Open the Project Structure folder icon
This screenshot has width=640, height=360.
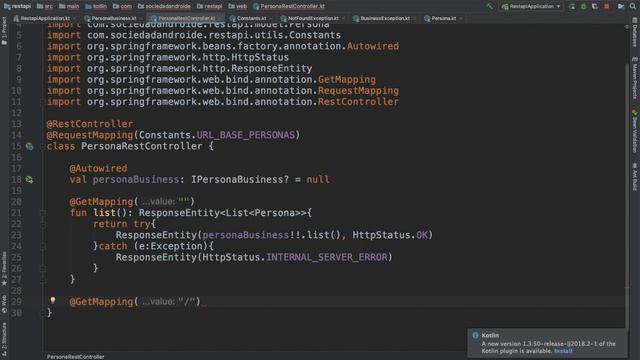coord(621,6)
